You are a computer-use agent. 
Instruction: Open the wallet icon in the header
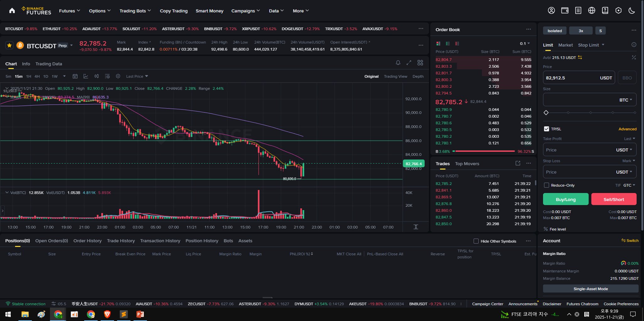pyautogui.click(x=565, y=11)
